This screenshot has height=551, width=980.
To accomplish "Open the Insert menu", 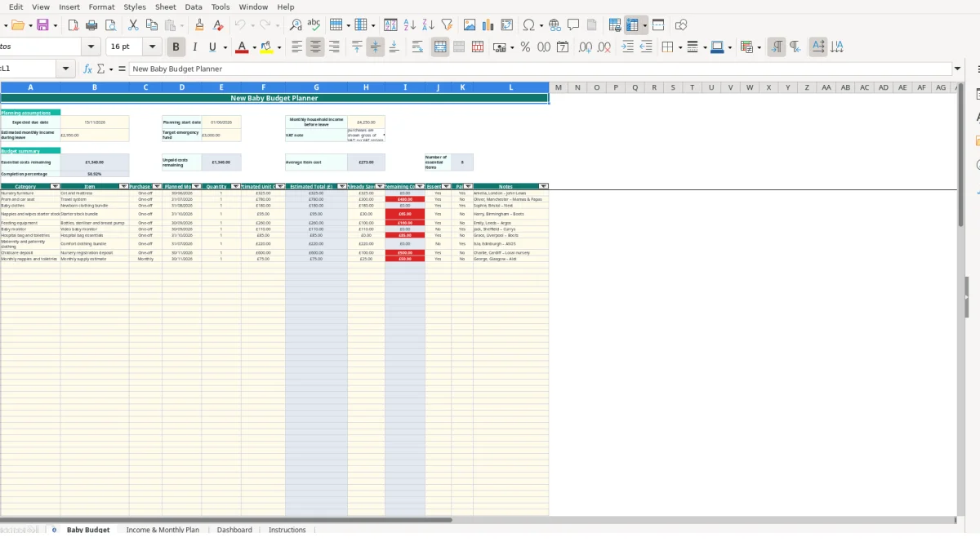I will pos(69,7).
